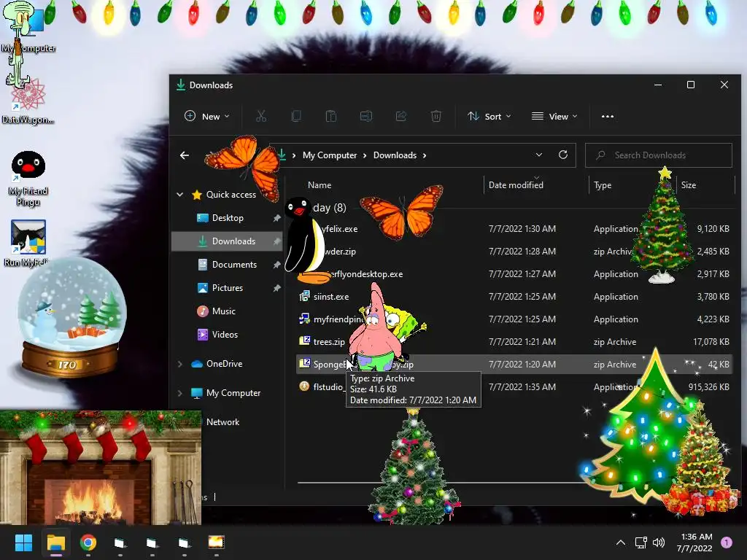
Task: Show hidden icons in system tray
Action: pos(620,542)
